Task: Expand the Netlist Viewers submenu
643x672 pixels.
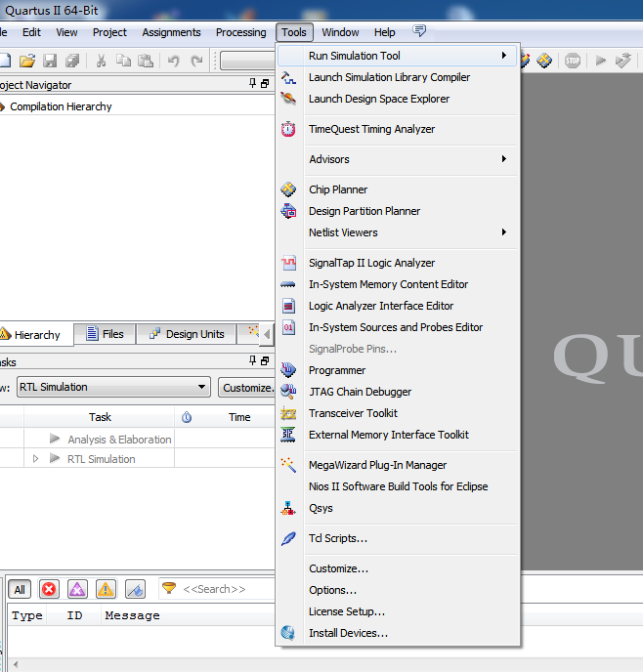Action: click(504, 232)
